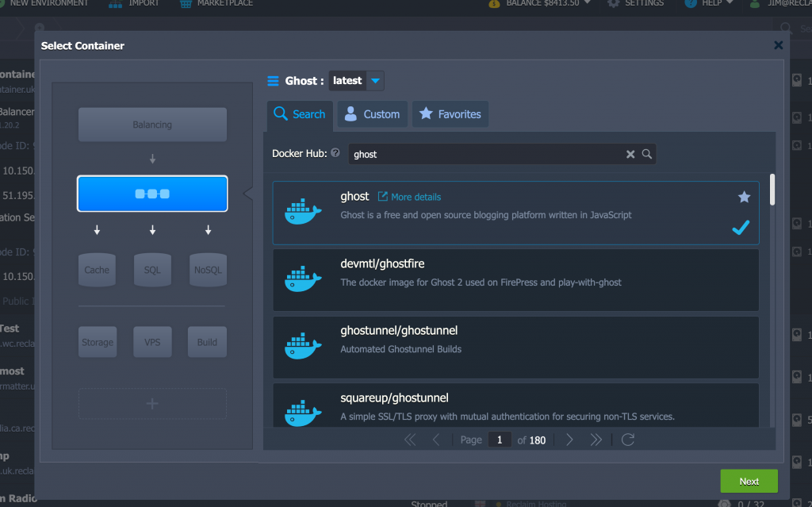Select the NoSQL layer block
The image size is (812, 507).
pos(208,270)
